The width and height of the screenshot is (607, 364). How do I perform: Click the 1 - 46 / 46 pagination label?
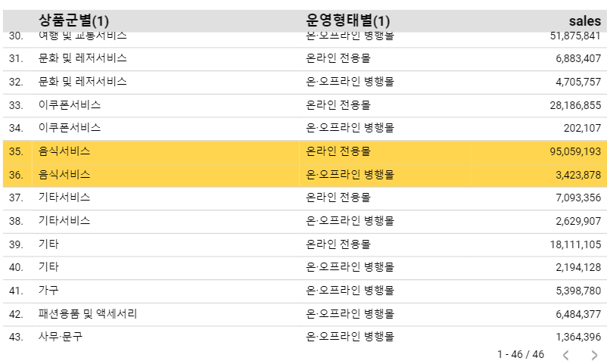[x=521, y=354]
